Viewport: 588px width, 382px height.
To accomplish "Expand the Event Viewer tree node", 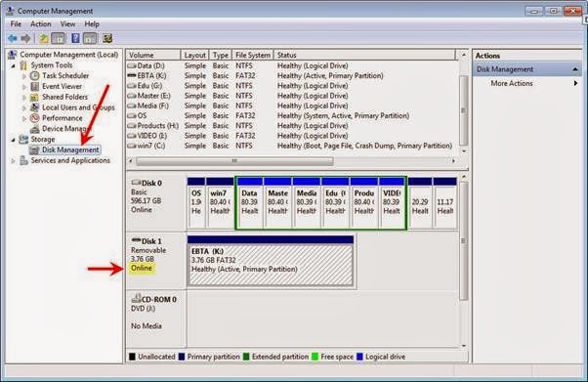I will 24,87.
